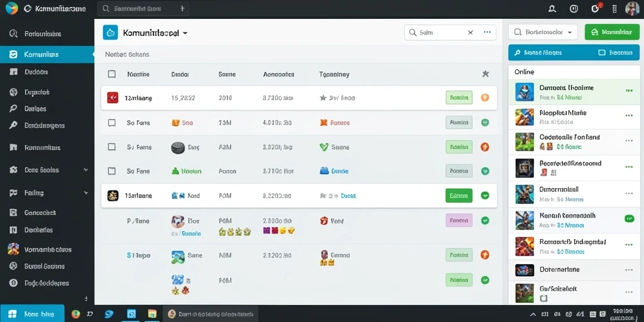644x322 pixels.
Task: Tick the checkbox of the row with green pyramid icon
Action: [112, 171]
